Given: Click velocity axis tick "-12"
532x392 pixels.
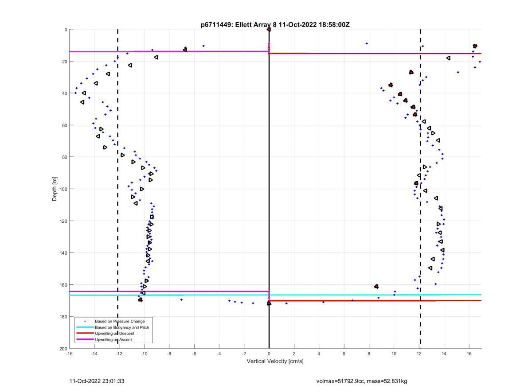Looking at the screenshot, I should pos(119,353).
